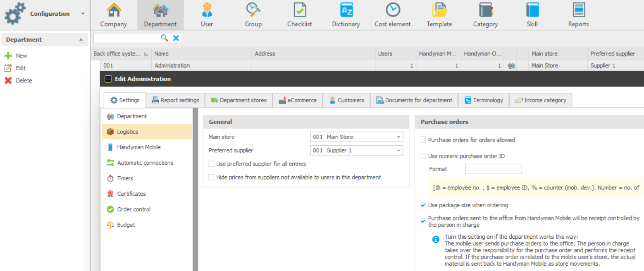Image resolution: width=644 pixels, height=271 pixels.
Task: Open the User module
Action: [x=207, y=15]
